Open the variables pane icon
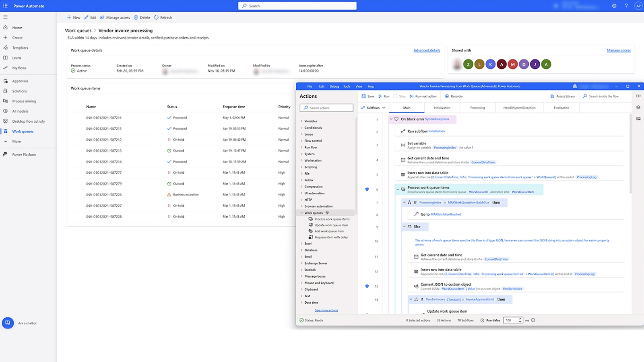 (638, 96)
